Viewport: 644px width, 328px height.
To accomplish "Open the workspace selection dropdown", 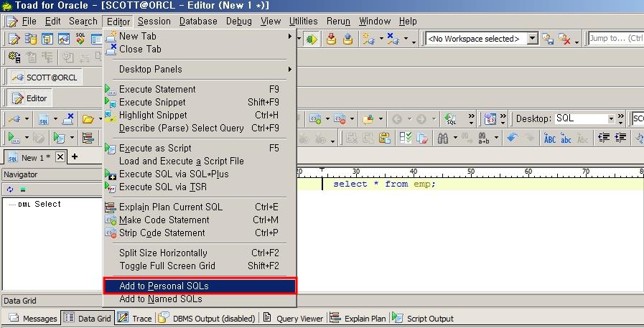I will pos(532,39).
